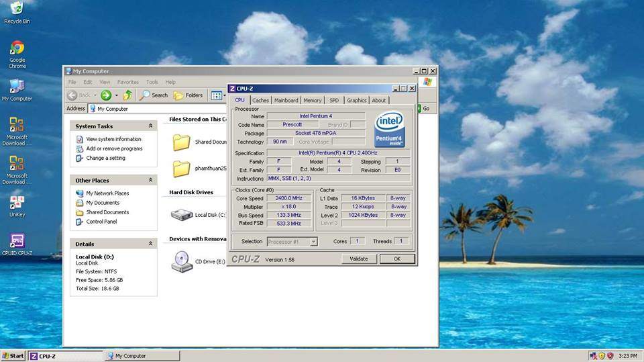This screenshot has height=362, width=644.
Task: Switch to the Mainboard tab in CPU-Z
Action: click(x=286, y=101)
